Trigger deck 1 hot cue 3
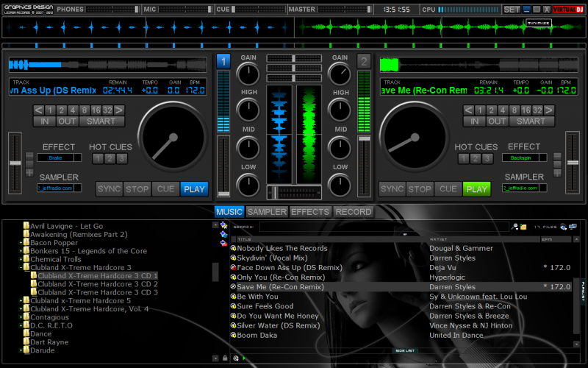This screenshot has height=368, width=588. 121,158
